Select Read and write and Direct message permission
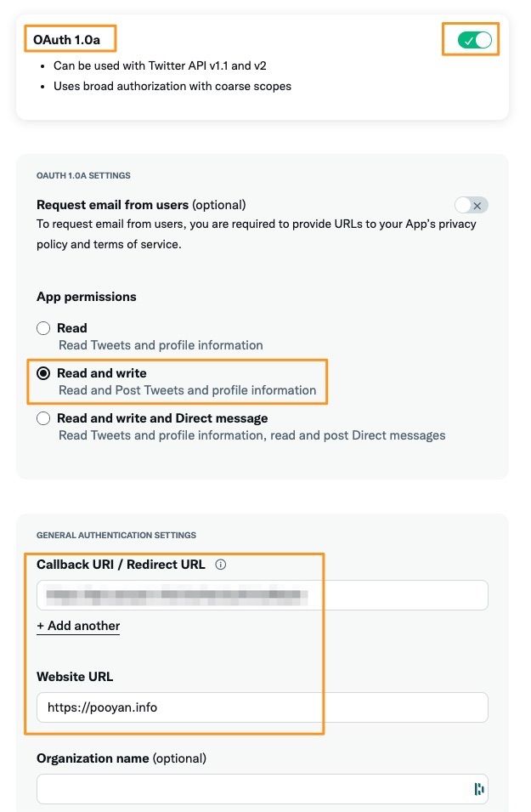The height and width of the screenshot is (812, 531). pos(43,417)
